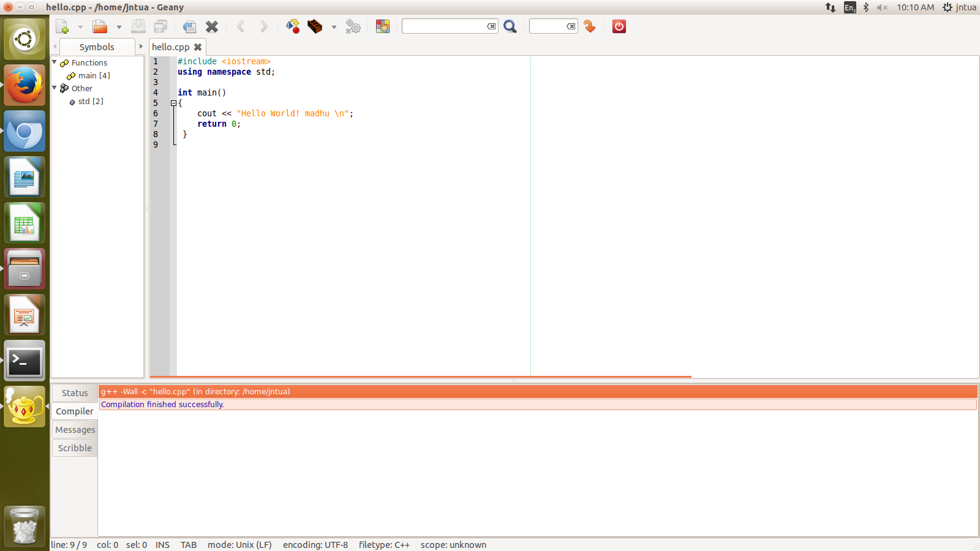Open LibreOffice Impress from the dock
The width and height of the screenshot is (980, 551).
point(24,315)
